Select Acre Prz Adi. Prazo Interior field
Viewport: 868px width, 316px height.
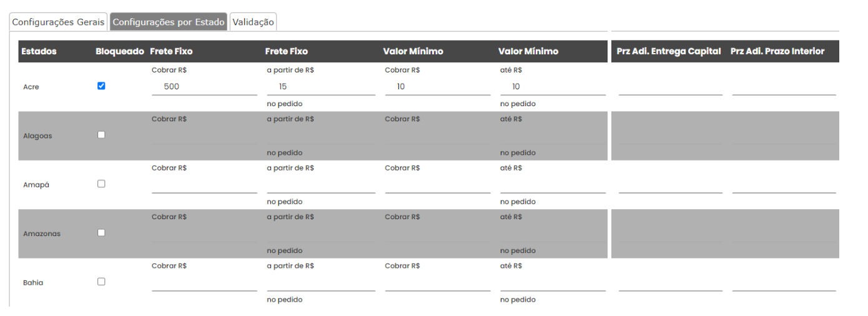click(x=784, y=87)
